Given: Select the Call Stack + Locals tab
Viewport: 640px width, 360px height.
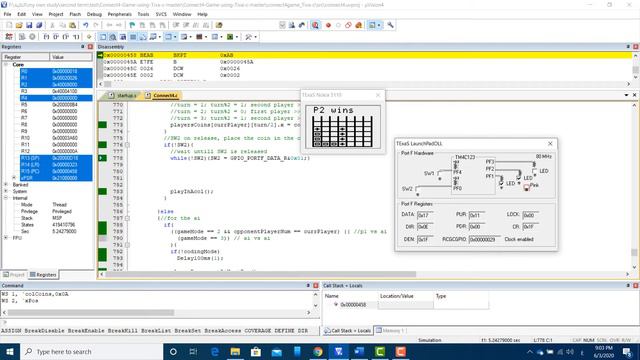Looking at the screenshot, I should point(348,330).
